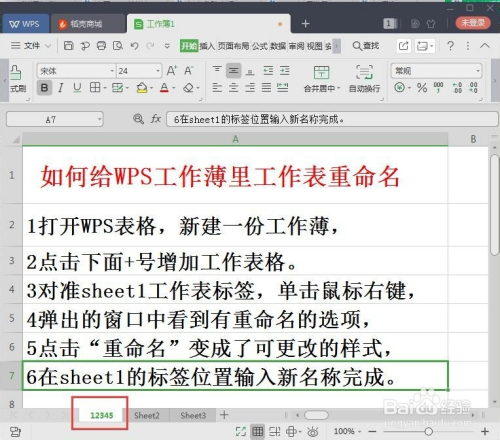Image resolution: width=500 pixels, height=440 pixels.
Task: Apply the fill color bucket
Action: click(x=142, y=88)
